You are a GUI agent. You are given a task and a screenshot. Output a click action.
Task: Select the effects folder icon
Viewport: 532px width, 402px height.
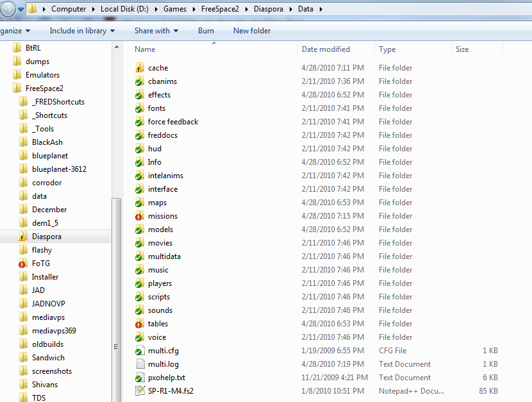click(140, 95)
